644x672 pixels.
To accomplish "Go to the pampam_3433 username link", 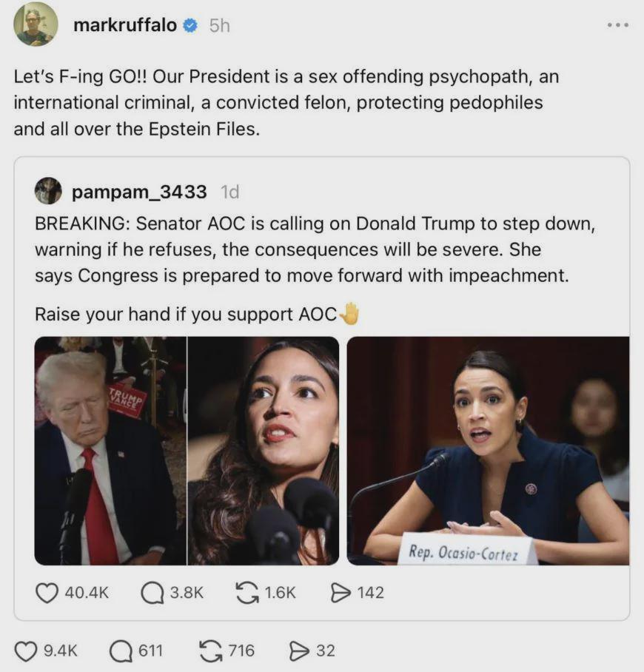I will click(x=139, y=192).
